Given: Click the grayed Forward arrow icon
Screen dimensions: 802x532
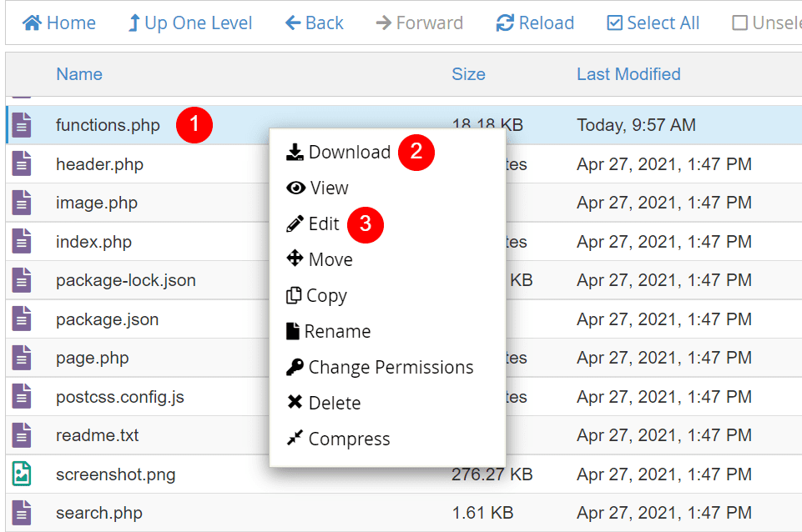Looking at the screenshot, I should [385, 23].
